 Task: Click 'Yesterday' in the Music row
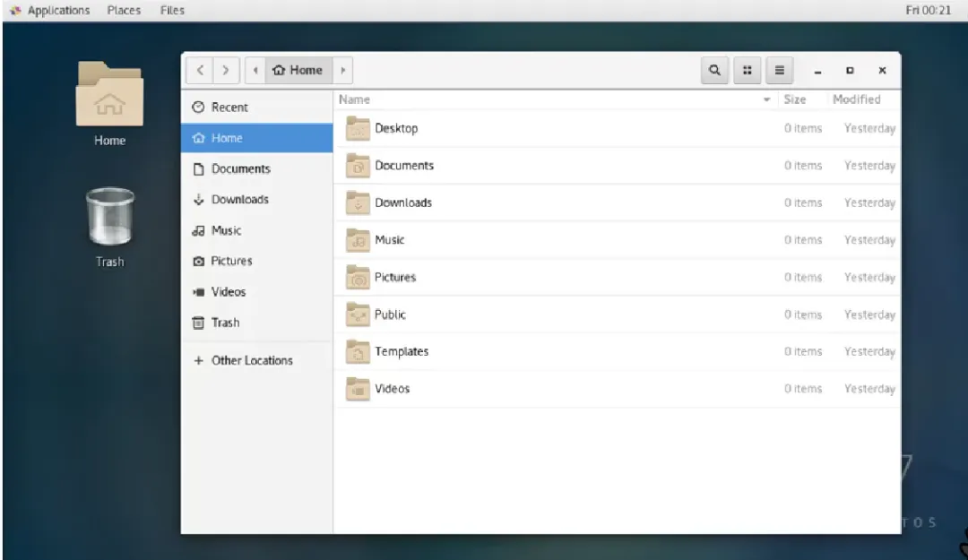point(869,239)
